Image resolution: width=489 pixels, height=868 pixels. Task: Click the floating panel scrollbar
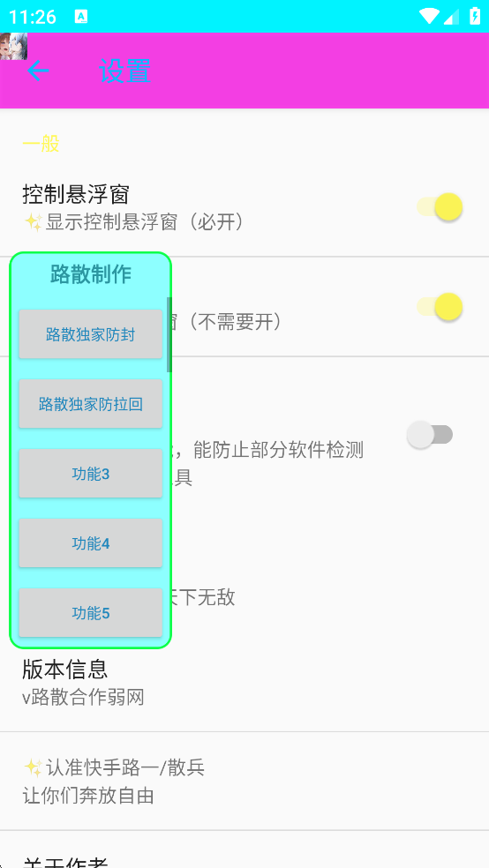click(x=169, y=334)
